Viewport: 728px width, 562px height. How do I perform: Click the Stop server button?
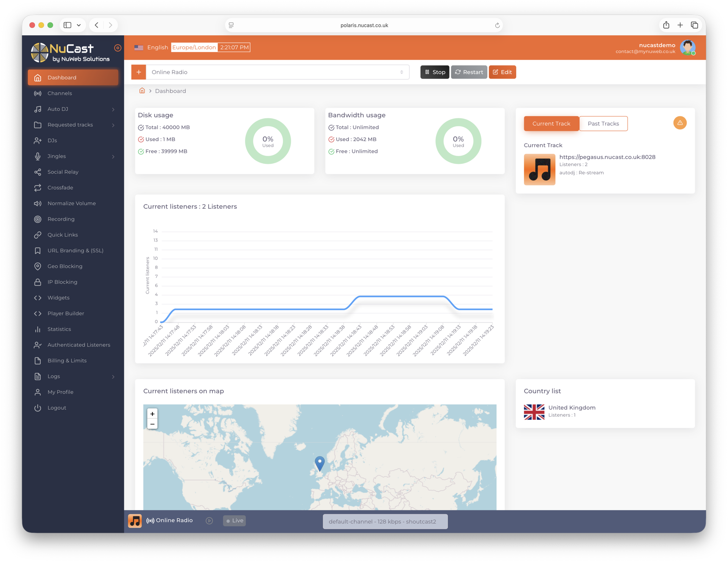pos(435,72)
